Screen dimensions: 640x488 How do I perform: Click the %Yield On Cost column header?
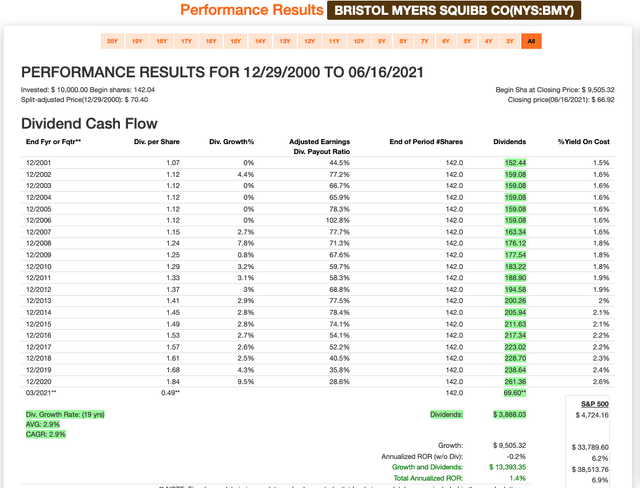pos(584,142)
